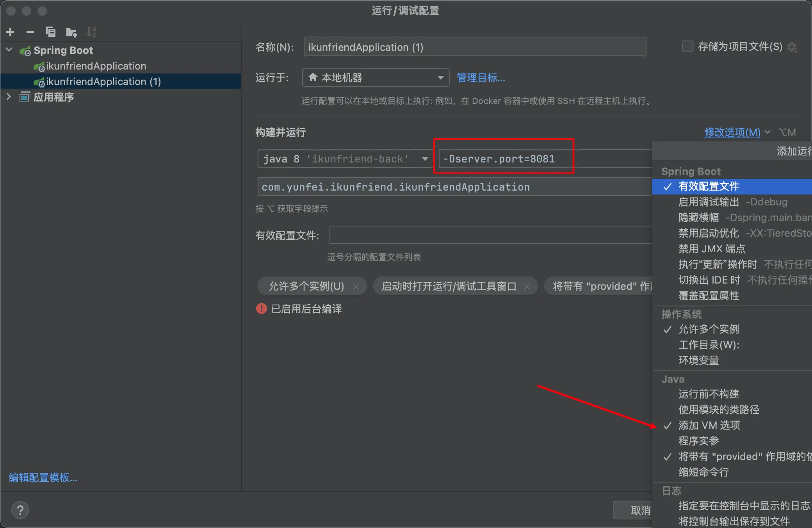Open 修改选项 dropdown arrow
The image size is (812, 528).
point(767,132)
